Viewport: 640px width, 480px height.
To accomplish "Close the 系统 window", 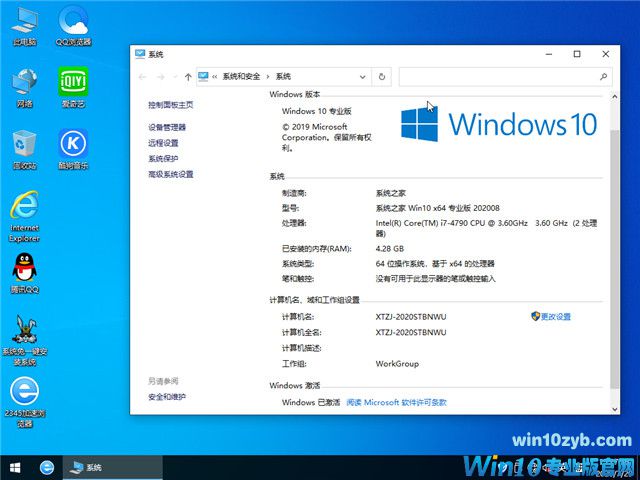I will click(x=606, y=54).
